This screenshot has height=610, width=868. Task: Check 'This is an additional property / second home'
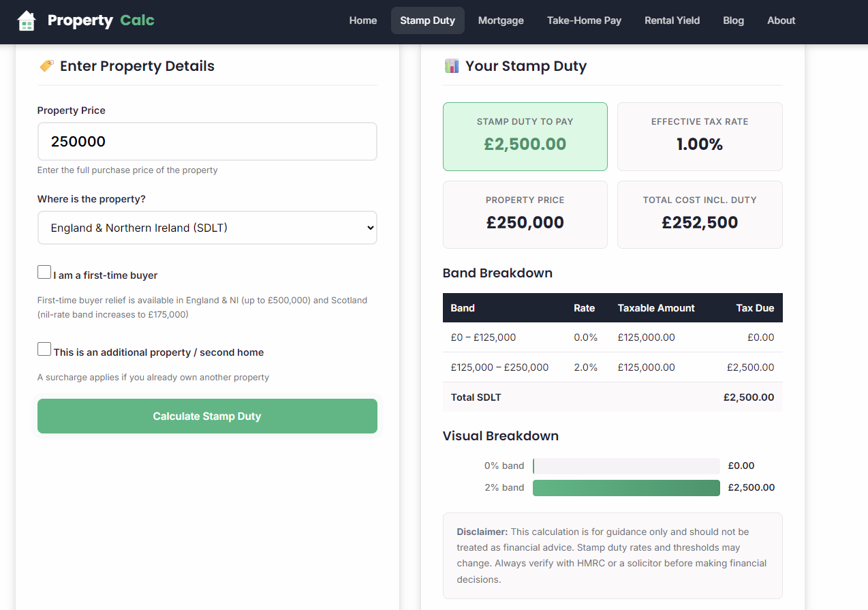click(44, 348)
